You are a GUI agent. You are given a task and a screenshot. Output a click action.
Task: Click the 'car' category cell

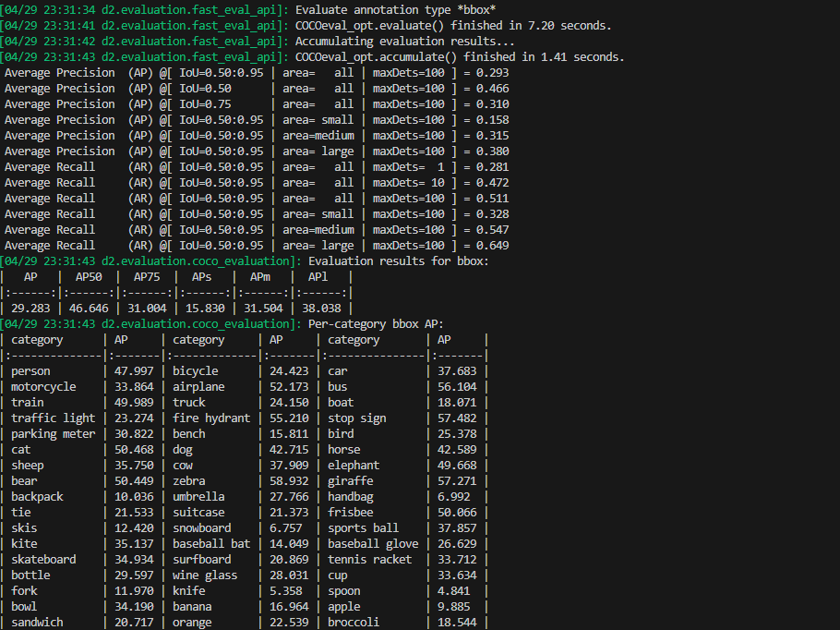coord(338,371)
